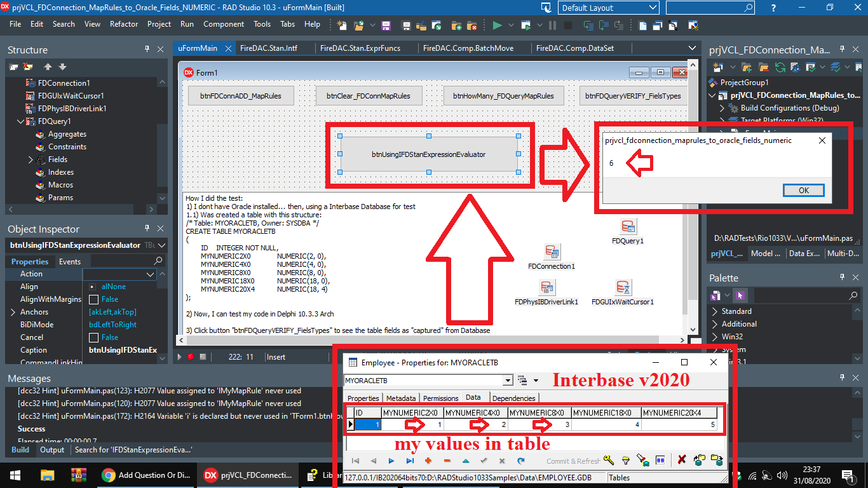This screenshot has width=868, height=488.
Task: Select the FDQuery1 component icon on form
Action: pyautogui.click(x=628, y=227)
